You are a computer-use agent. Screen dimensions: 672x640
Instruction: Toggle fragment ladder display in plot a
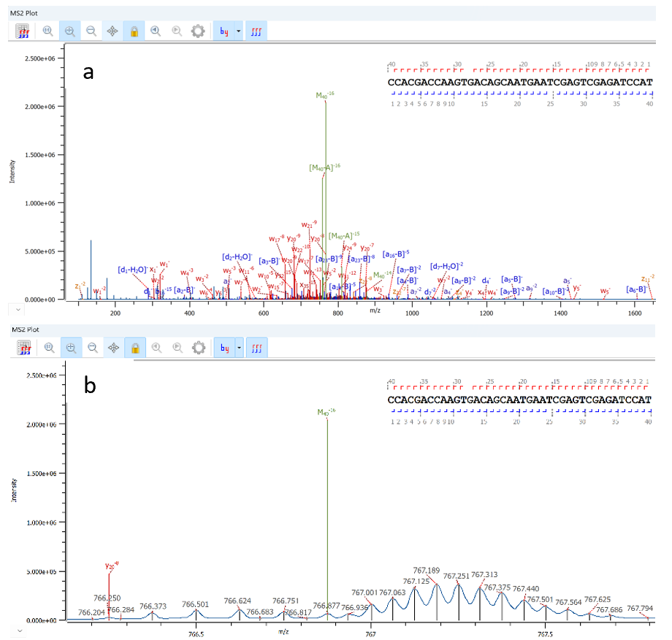pos(256,31)
